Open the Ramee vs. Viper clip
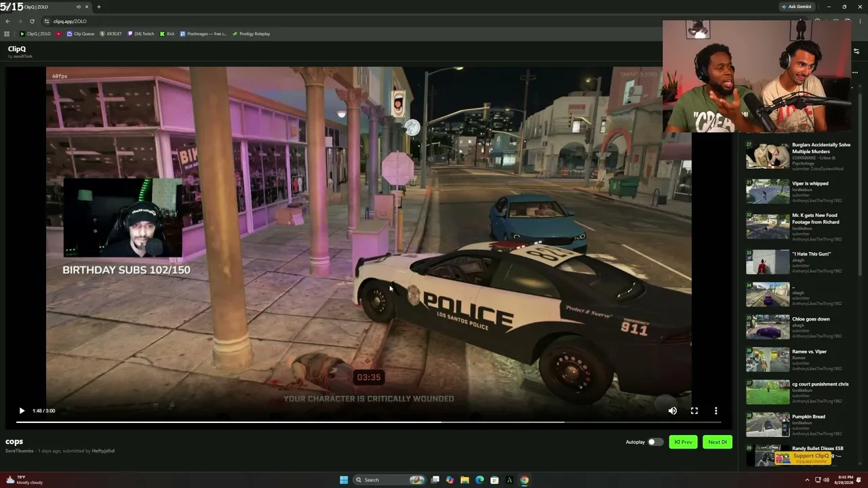 [x=798, y=360]
